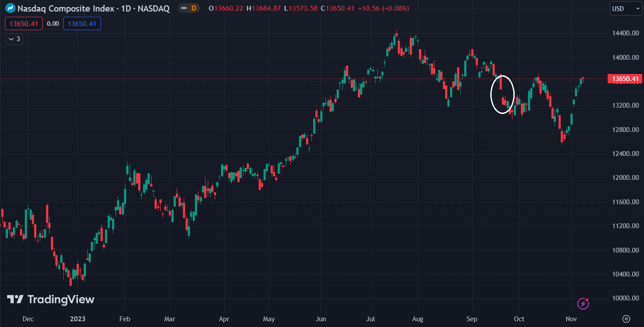The width and height of the screenshot is (644, 327).
Task: Click the Jun label on the time axis
Action: tap(321, 319)
